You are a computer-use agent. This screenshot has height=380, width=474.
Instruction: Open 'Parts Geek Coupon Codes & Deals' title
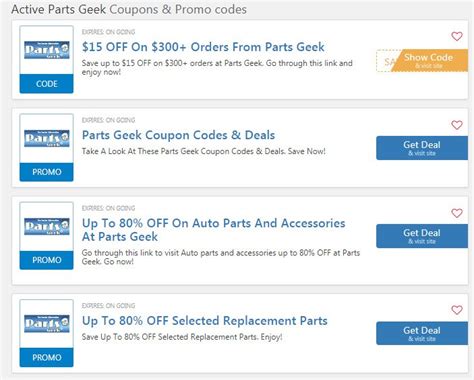179,135
